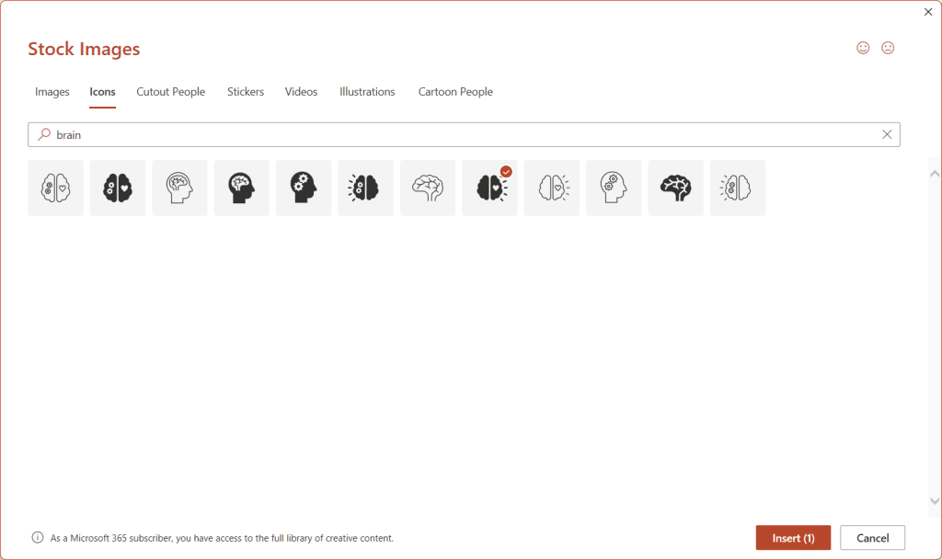Select the solid two-hemisphere brain with heart icon
Image resolution: width=942 pixels, height=560 pixels.
pyautogui.click(x=117, y=188)
